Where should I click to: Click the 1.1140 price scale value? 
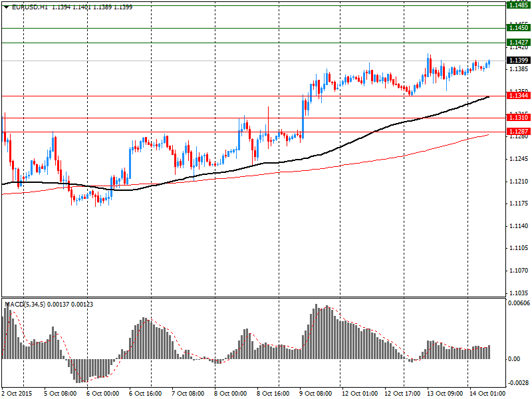pos(519,225)
